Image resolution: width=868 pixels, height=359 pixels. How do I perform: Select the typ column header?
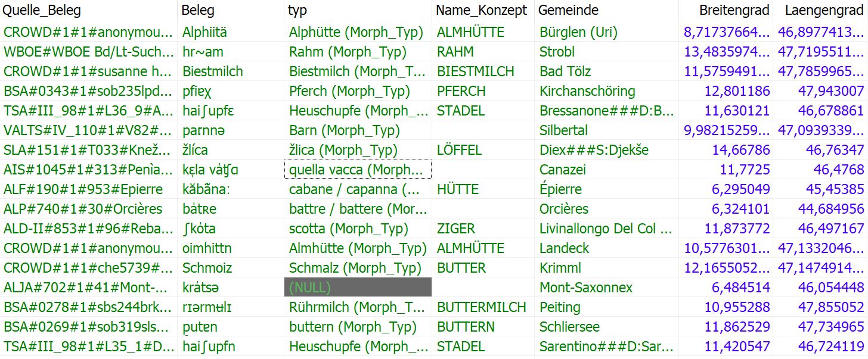click(297, 11)
